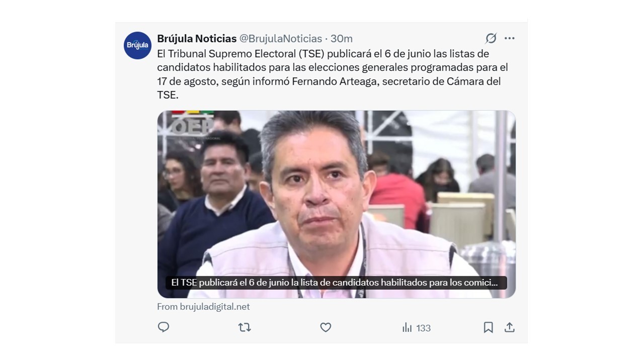Image resolution: width=644 pixels, height=362 pixels.
Task: Open the Brújula profile avatar
Action: pyautogui.click(x=137, y=45)
